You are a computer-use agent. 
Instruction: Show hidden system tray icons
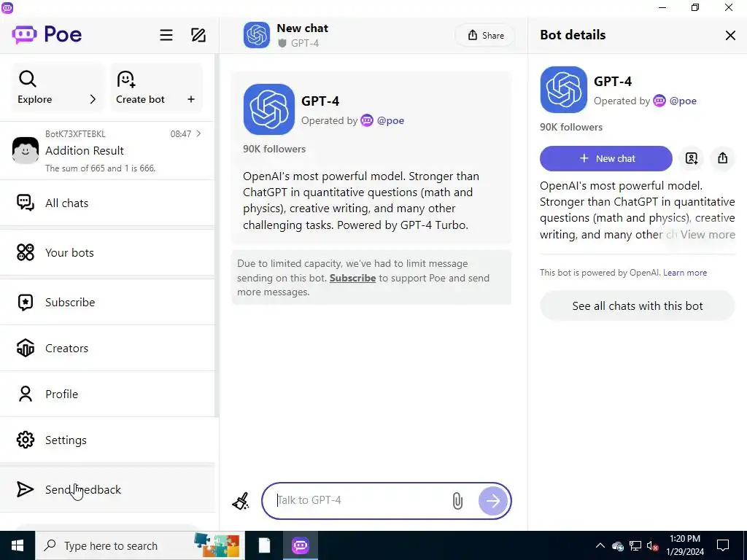click(600, 545)
